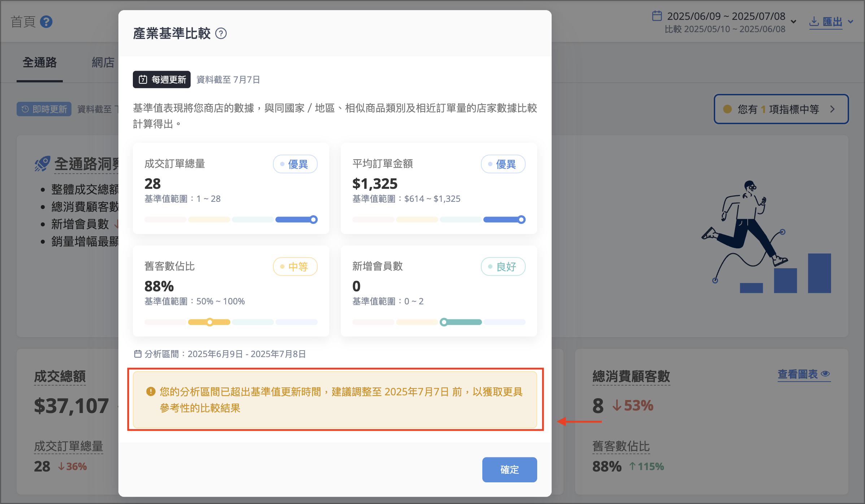Click the calendar icon by the date range
This screenshot has width=865, height=504.
(x=657, y=16)
